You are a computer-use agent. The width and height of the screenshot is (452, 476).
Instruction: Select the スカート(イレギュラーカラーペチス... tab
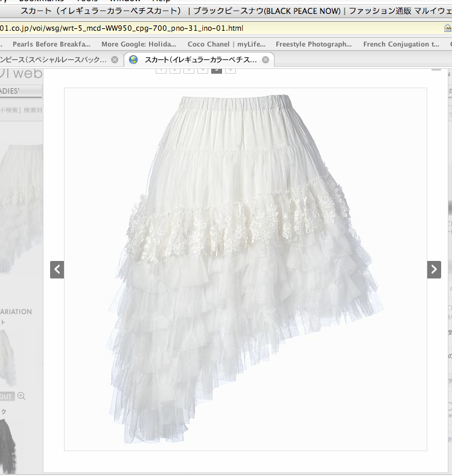click(x=199, y=60)
